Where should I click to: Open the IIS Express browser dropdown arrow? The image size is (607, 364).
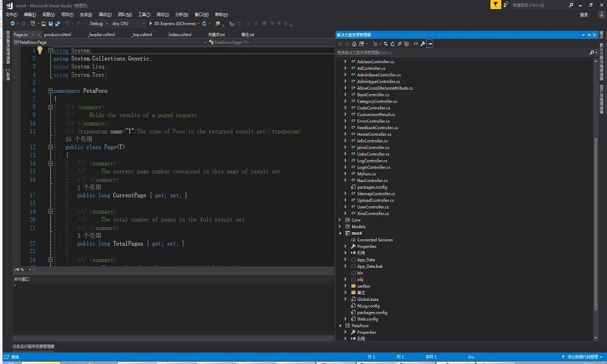tap(198, 24)
